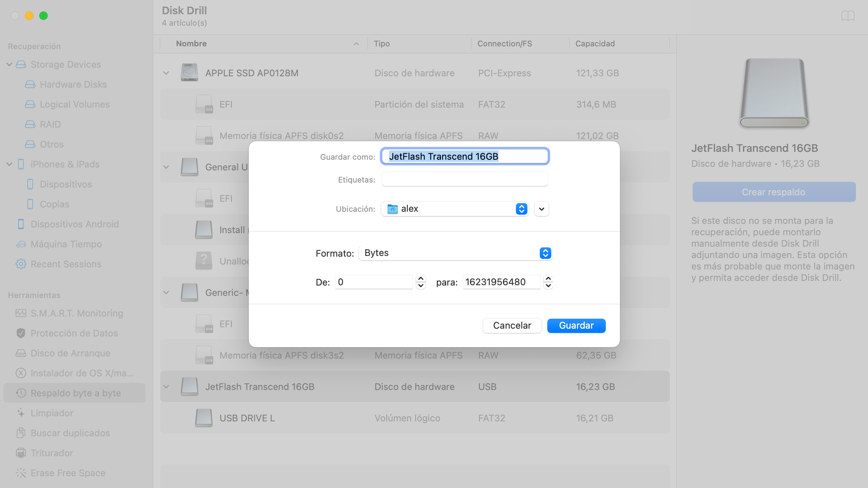Collapse the Generic- disk row

(166, 293)
